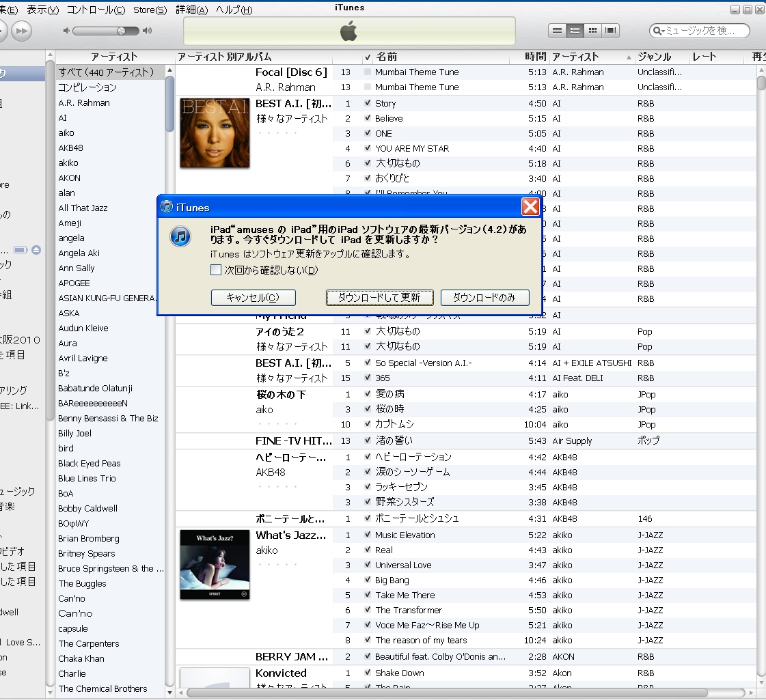This screenshot has height=700, width=766.
Task: Uncheck the track ONE
Action: [x=368, y=133]
